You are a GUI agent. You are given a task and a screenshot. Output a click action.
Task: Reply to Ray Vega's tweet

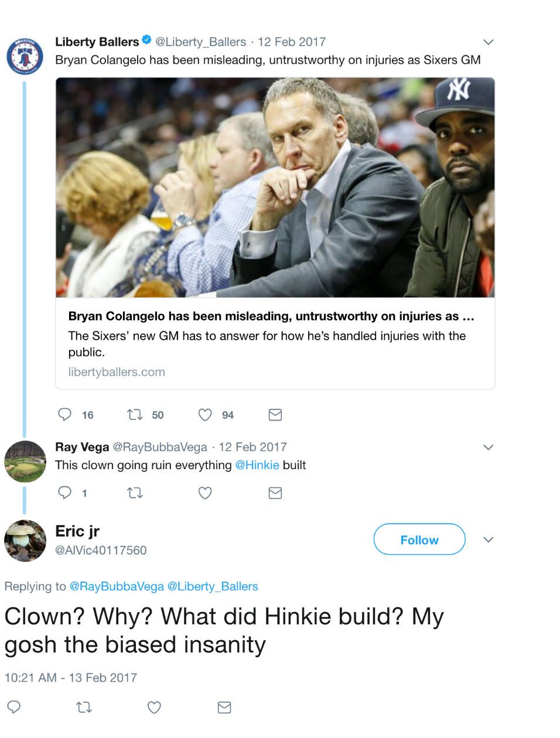pos(64,493)
